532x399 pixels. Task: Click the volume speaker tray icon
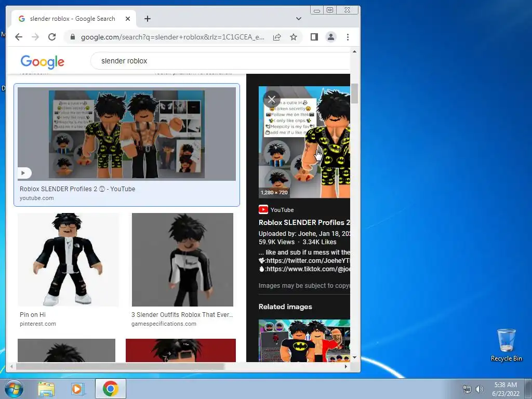[x=480, y=389]
